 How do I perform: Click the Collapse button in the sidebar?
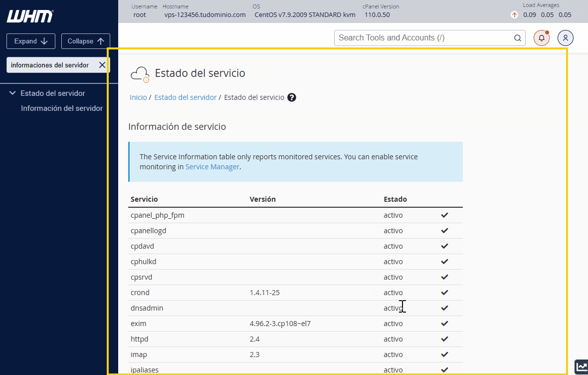85,41
